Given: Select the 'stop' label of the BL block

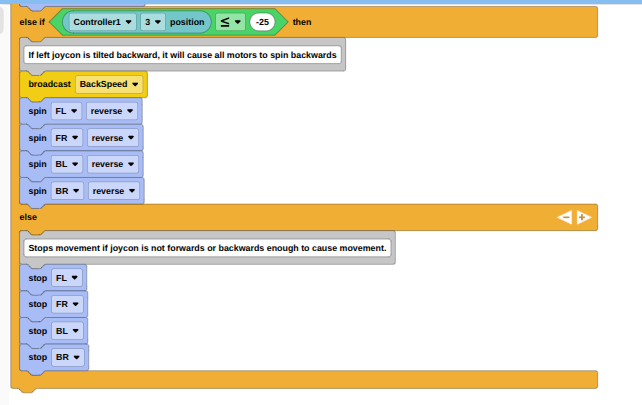Looking at the screenshot, I should tap(38, 331).
